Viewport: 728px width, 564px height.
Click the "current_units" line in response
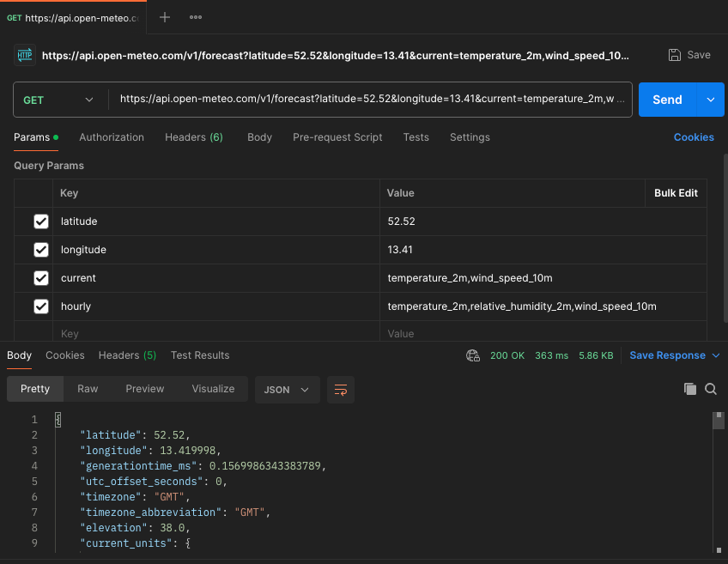[135, 543]
